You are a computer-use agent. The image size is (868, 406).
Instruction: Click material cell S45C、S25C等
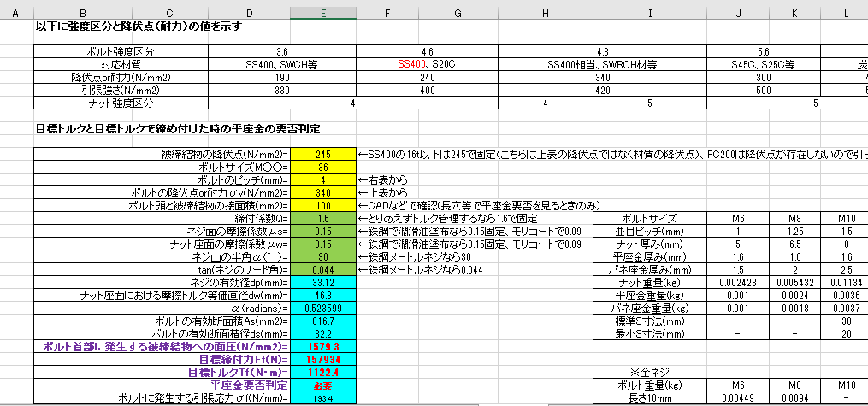pyautogui.click(x=764, y=65)
